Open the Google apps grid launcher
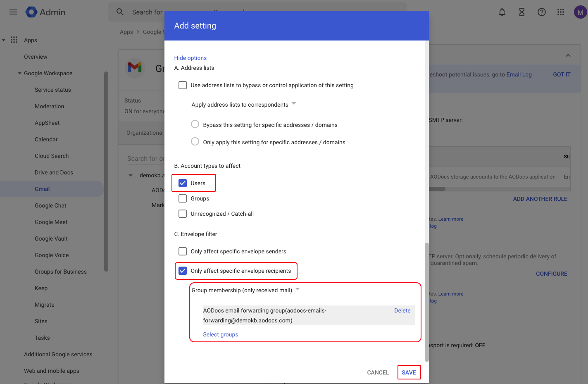 pyautogui.click(x=561, y=12)
